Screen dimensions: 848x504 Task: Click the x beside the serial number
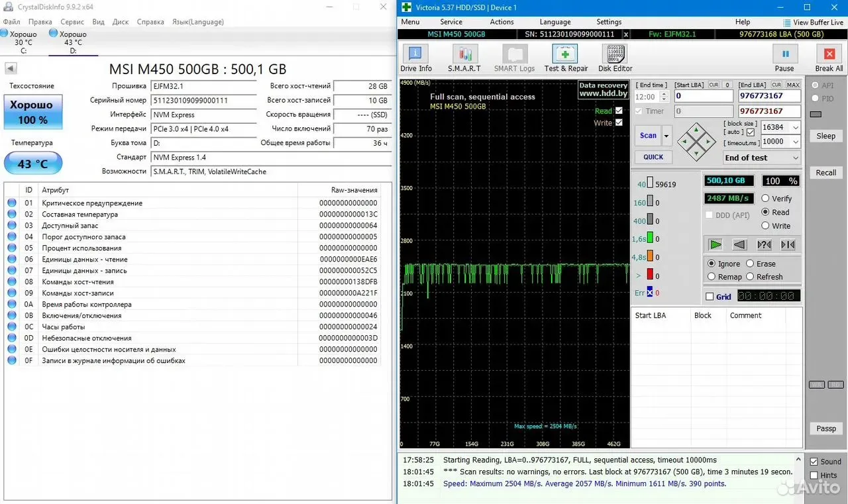tap(626, 34)
